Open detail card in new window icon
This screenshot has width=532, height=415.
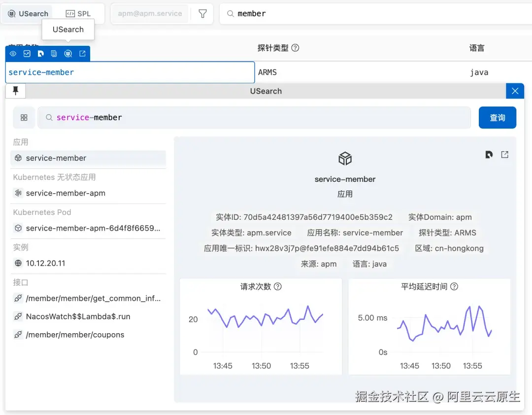pyautogui.click(x=505, y=155)
